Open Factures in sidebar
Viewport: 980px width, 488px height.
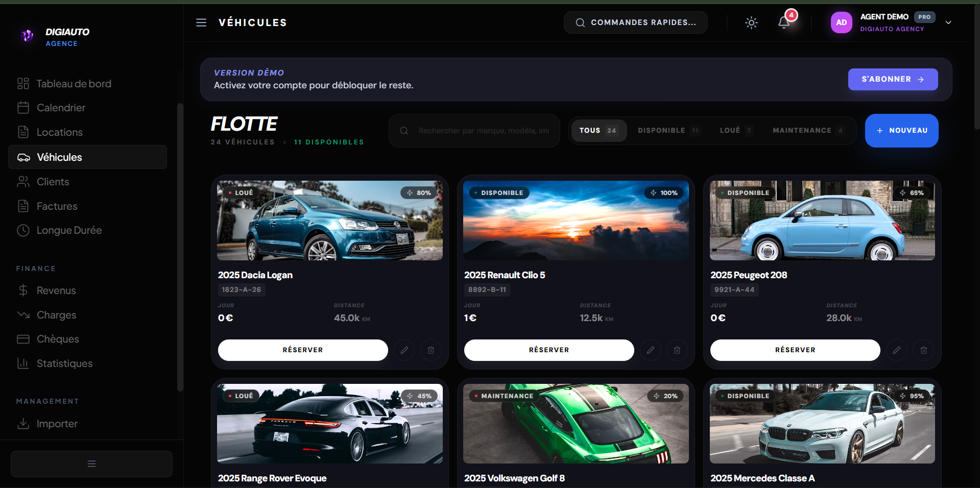(x=87, y=206)
